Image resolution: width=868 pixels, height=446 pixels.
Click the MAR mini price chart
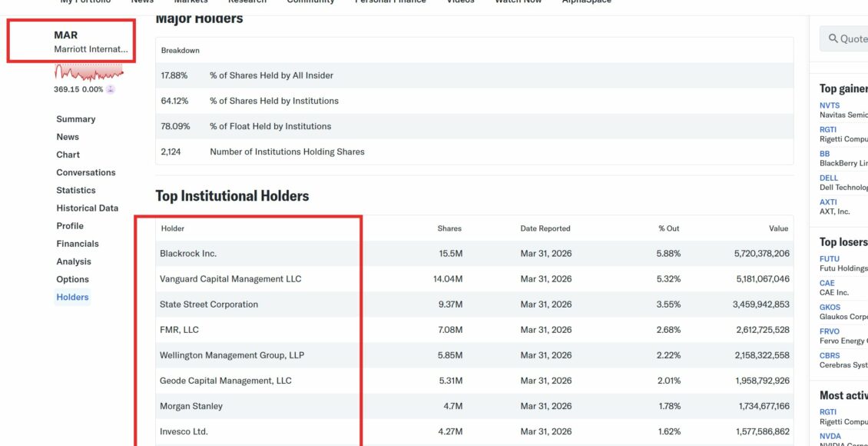tap(88, 72)
